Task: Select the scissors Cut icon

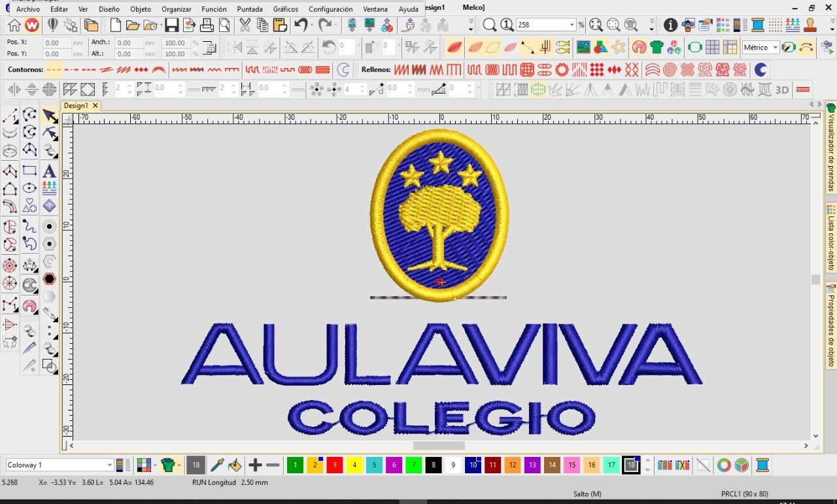Action: (245, 25)
